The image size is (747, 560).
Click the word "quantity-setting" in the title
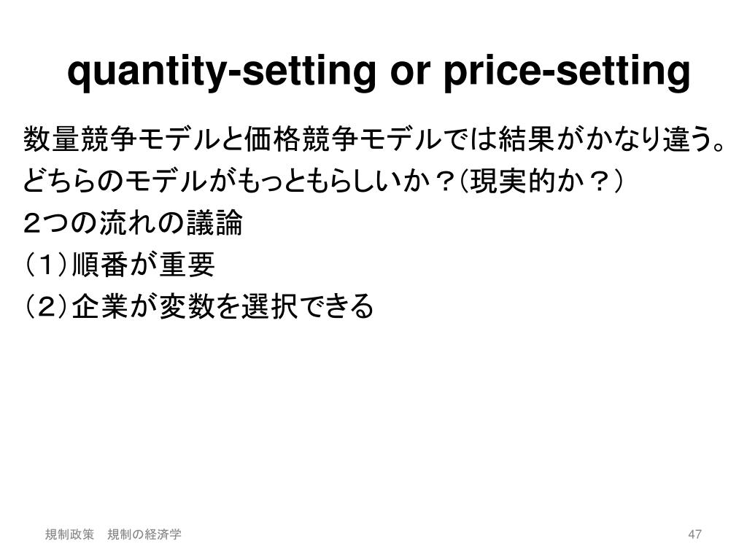coord(222,72)
